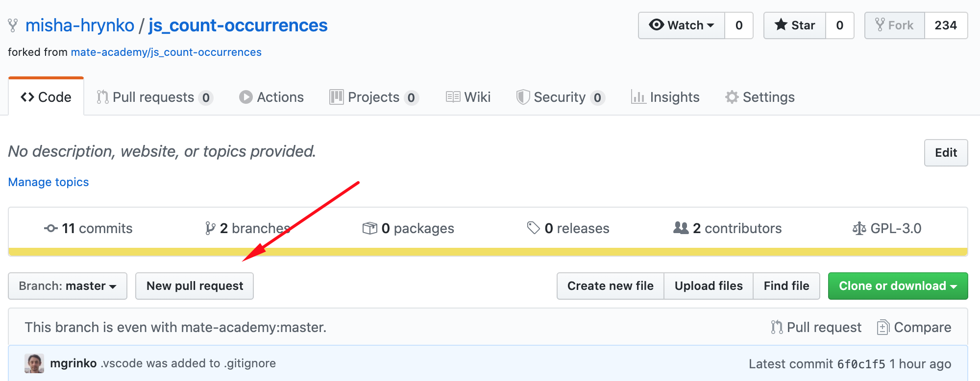The width and height of the screenshot is (980, 381).
Task: Click the package icon beside 0 packages
Action: [370, 228]
